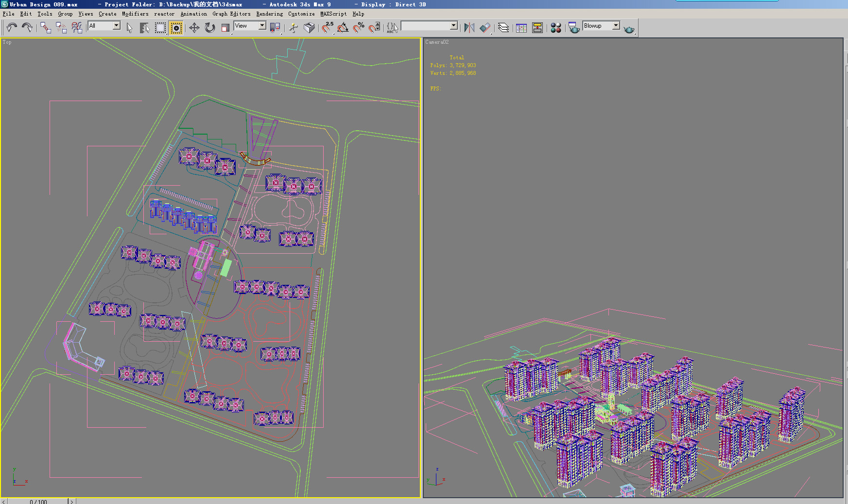Open the Modifiers menu
This screenshot has height=504, width=848.
[x=135, y=14]
